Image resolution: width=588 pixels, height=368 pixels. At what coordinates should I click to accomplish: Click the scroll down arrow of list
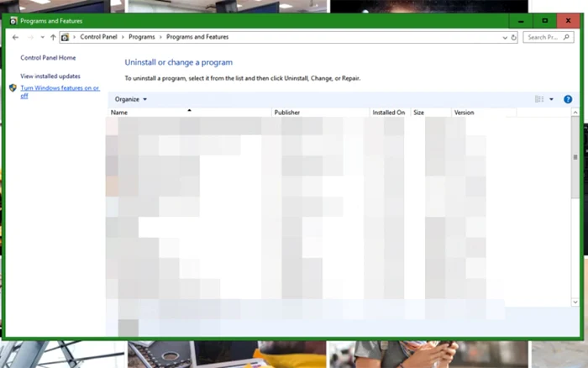[x=575, y=302]
